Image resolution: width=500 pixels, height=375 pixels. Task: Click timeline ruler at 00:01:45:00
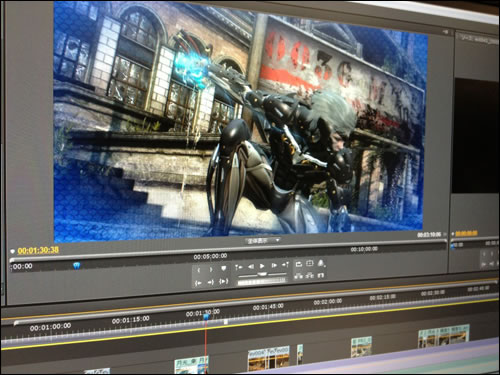point(268,307)
